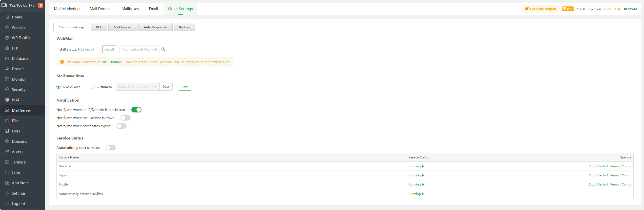The height and width of the screenshot is (210, 644).
Task: Click the Renewal link
Action: 630,9
